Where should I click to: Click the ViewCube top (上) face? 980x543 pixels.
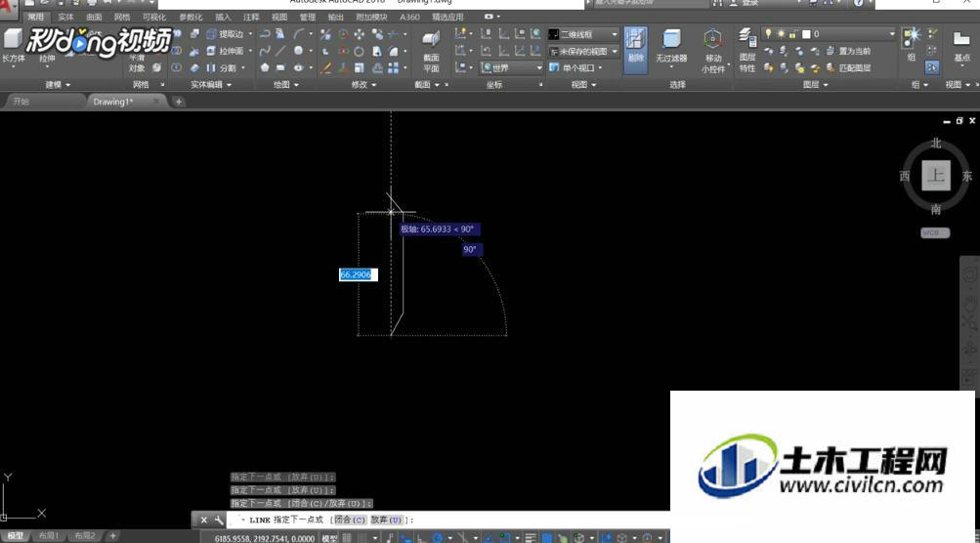[x=936, y=176]
